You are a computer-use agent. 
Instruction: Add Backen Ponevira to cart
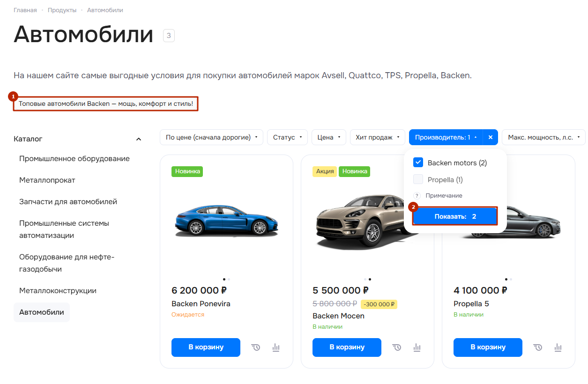(x=206, y=347)
